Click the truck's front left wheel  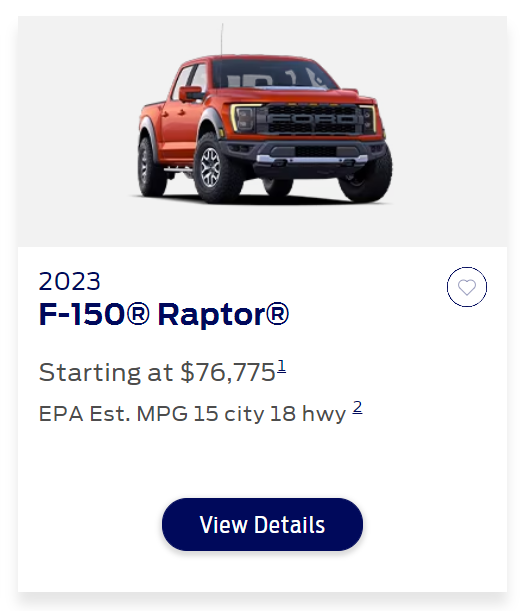[214, 168]
